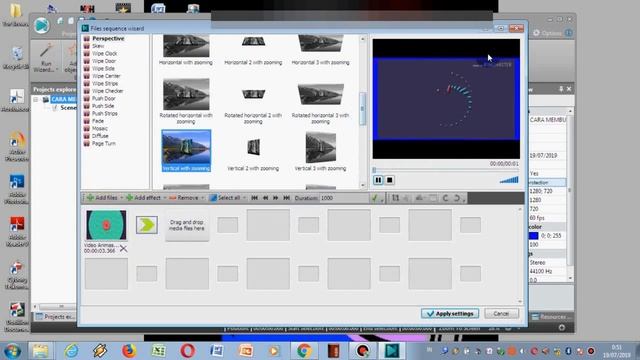This screenshot has height=360, width=640.
Task: Select the Push Strips transition category
Action: coord(105,113)
